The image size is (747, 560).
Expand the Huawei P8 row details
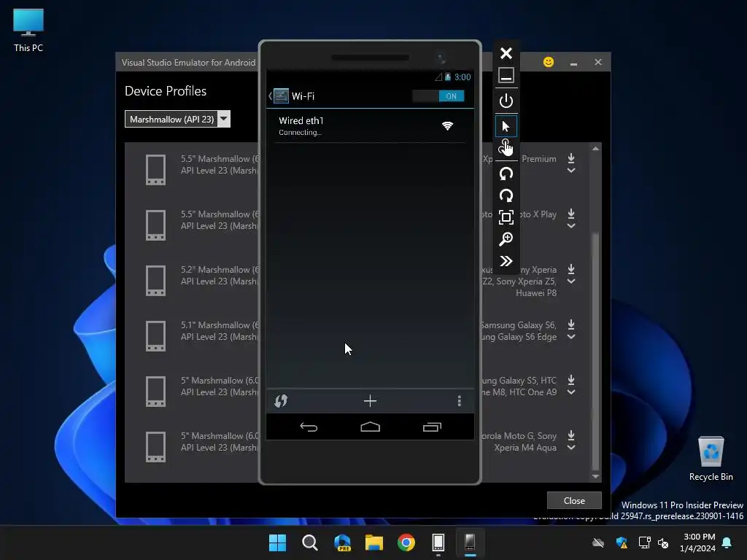(x=571, y=281)
